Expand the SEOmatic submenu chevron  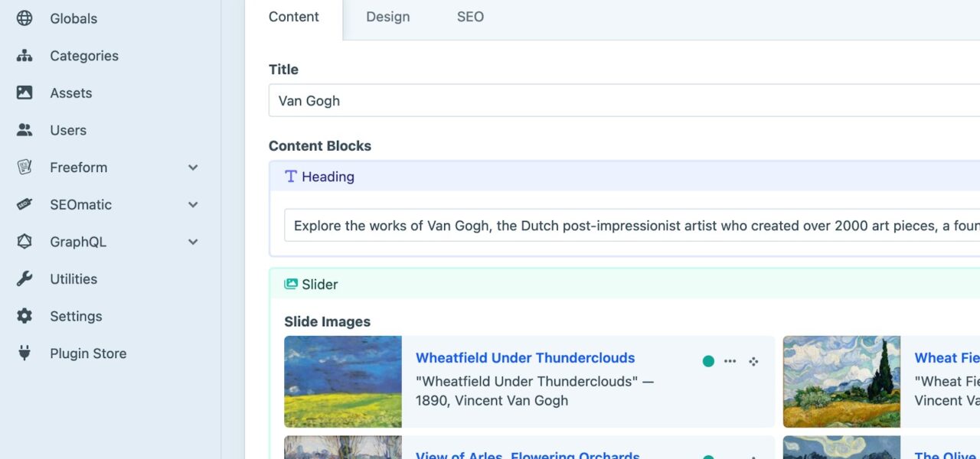point(193,205)
